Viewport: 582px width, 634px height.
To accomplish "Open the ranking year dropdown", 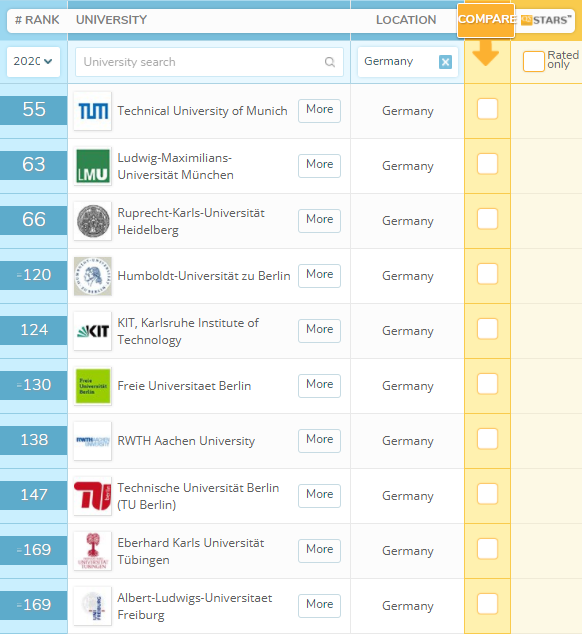I will tap(33, 62).
